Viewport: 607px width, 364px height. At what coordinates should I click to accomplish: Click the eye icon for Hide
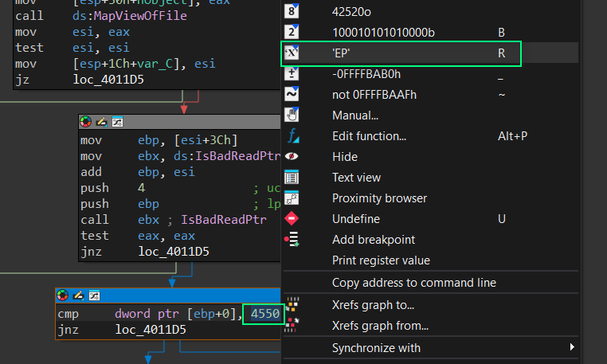click(292, 156)
